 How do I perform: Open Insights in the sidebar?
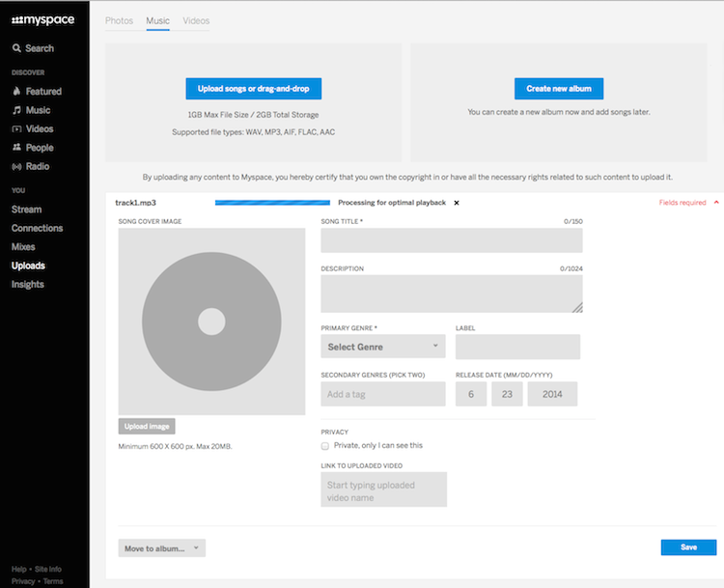[28, 285]
